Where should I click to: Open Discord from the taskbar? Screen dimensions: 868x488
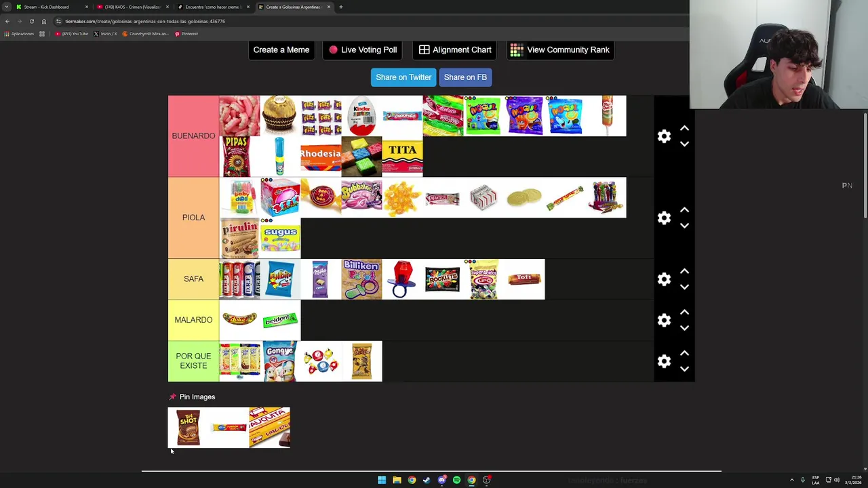pos(441,480)
